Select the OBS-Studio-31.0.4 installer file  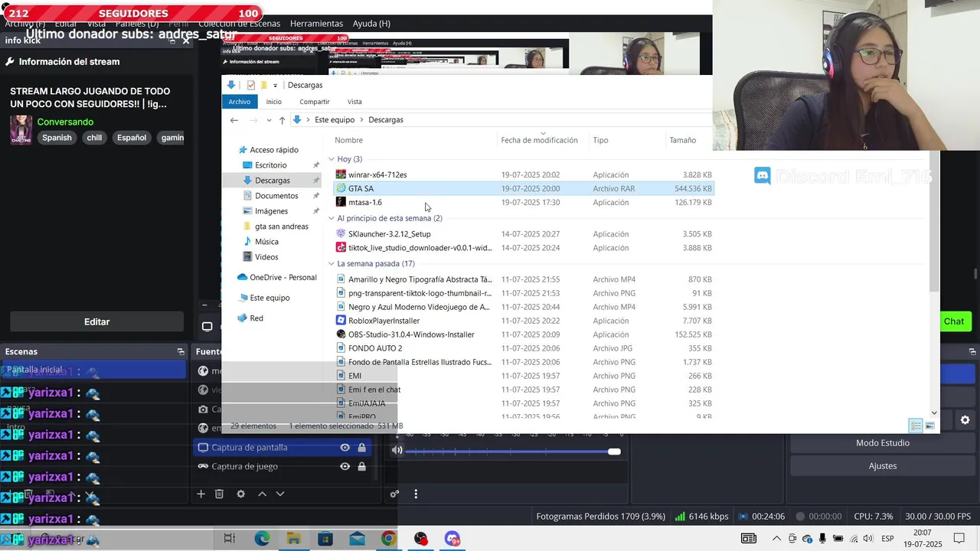coord(411,334)
